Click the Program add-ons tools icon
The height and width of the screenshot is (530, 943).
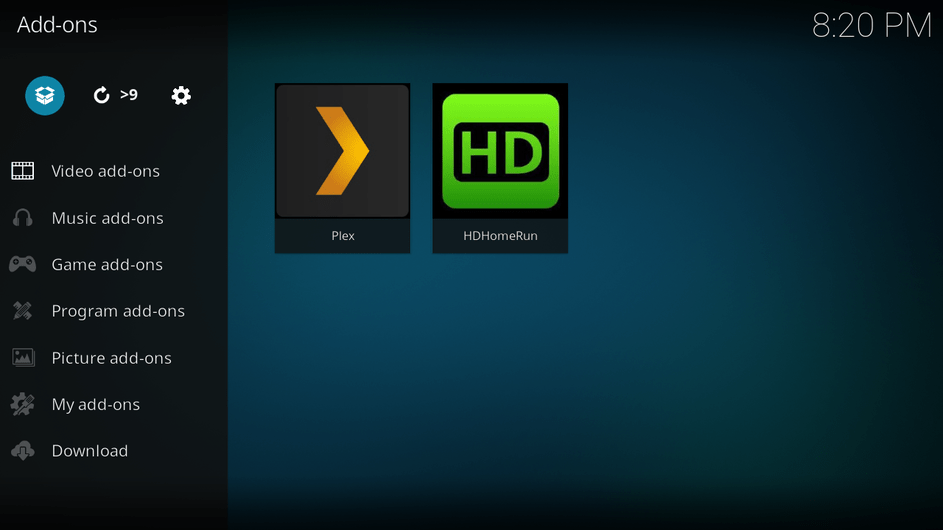click(23, 311)
